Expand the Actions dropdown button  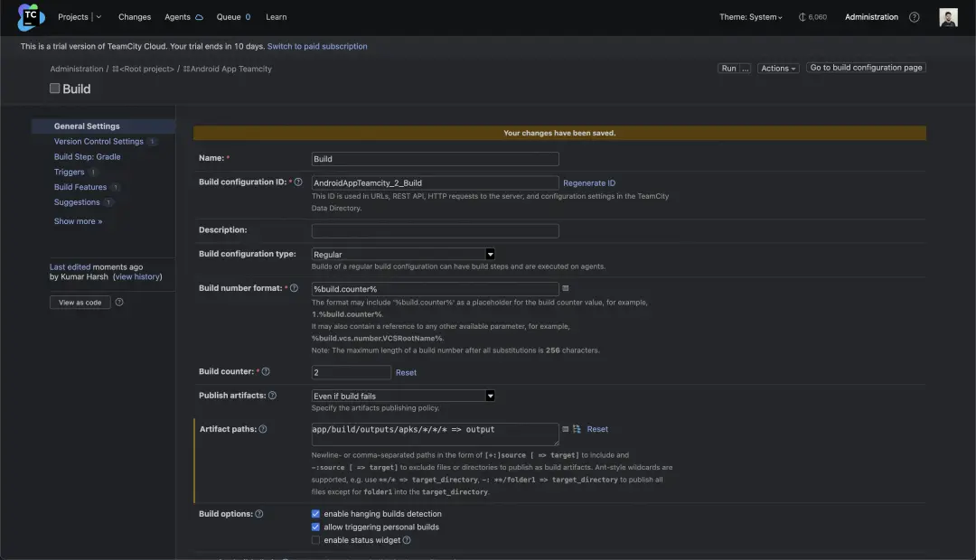tap(778, 69)
